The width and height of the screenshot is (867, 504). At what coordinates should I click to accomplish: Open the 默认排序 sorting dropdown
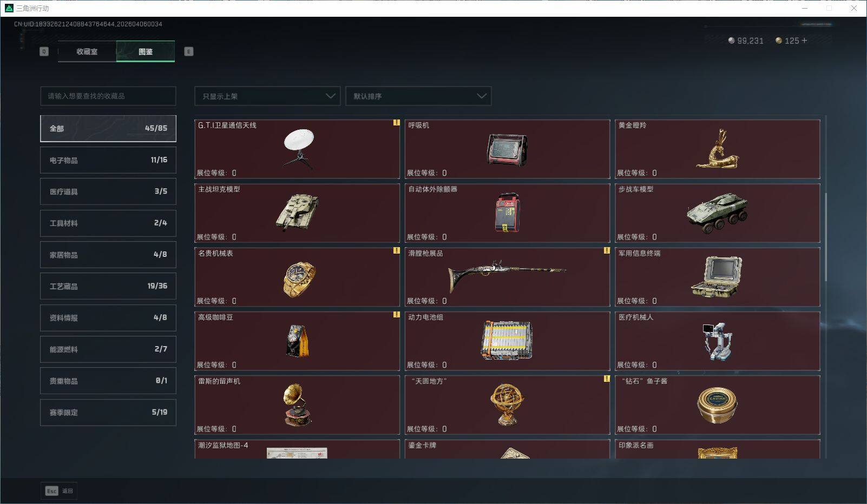coord(418,96)
